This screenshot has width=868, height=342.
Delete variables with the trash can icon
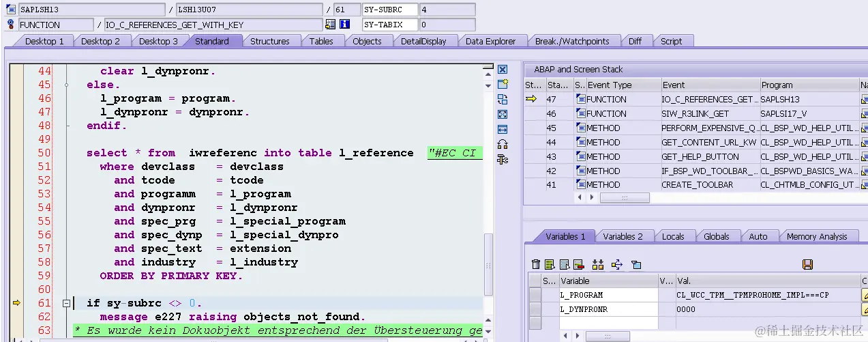536,264
